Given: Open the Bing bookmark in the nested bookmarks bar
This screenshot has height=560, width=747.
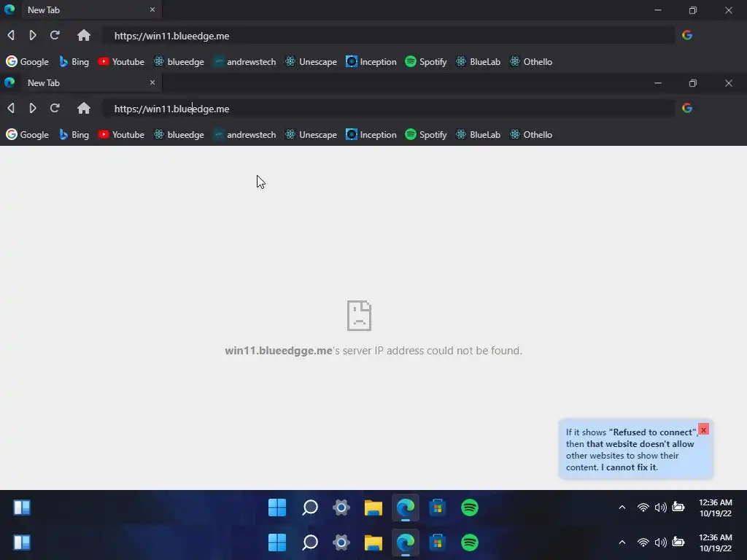Looking at the screenshot, I should pyautogui.click(x=74, y=134).
